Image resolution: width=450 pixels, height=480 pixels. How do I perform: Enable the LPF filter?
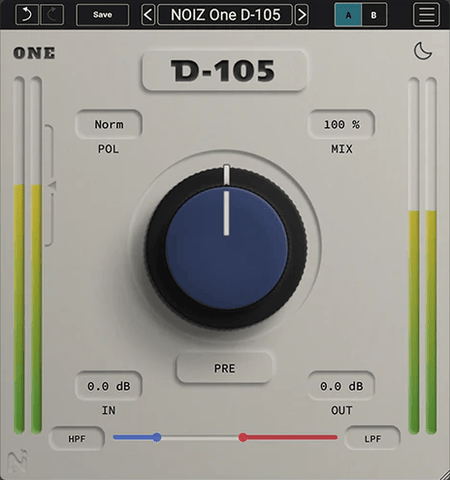pos(372,439)
